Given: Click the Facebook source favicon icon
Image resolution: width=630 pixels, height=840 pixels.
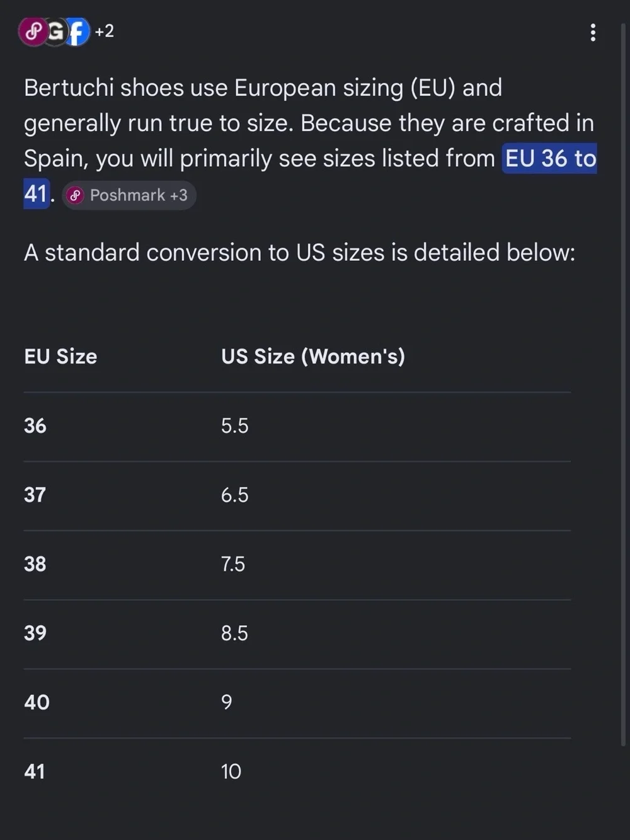Looking at the screenshot, I should coord(76,32).
